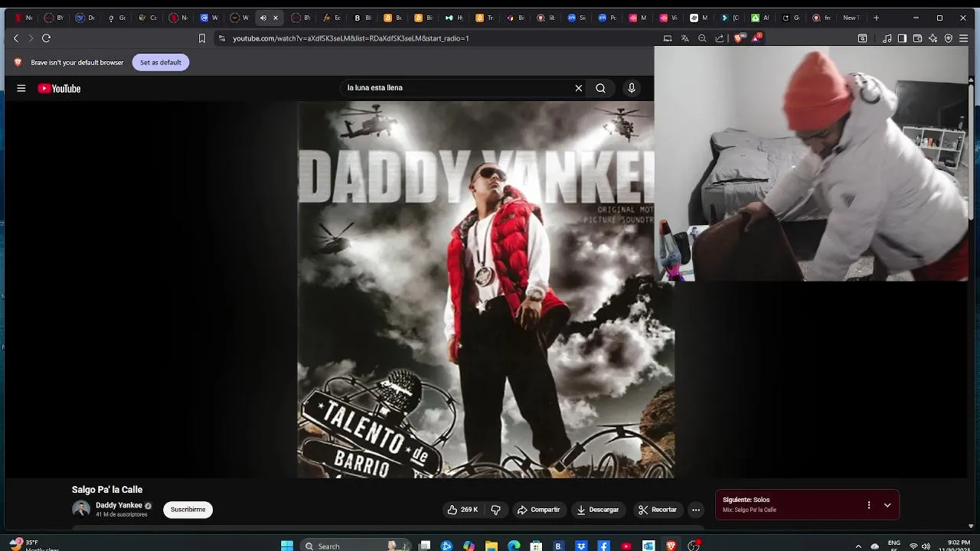
Task: Start voice search with the microphone icon
Action: (x=632, y=88)
